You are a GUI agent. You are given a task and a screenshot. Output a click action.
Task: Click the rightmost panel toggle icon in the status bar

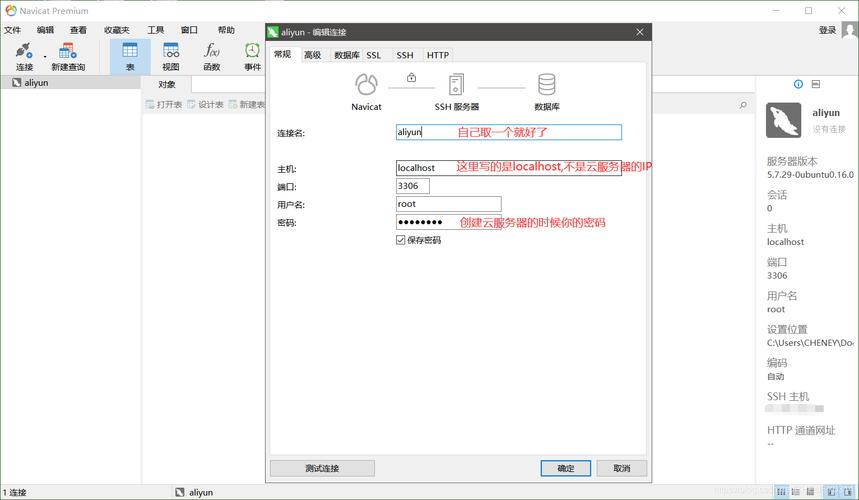click(x=847, y=492)
